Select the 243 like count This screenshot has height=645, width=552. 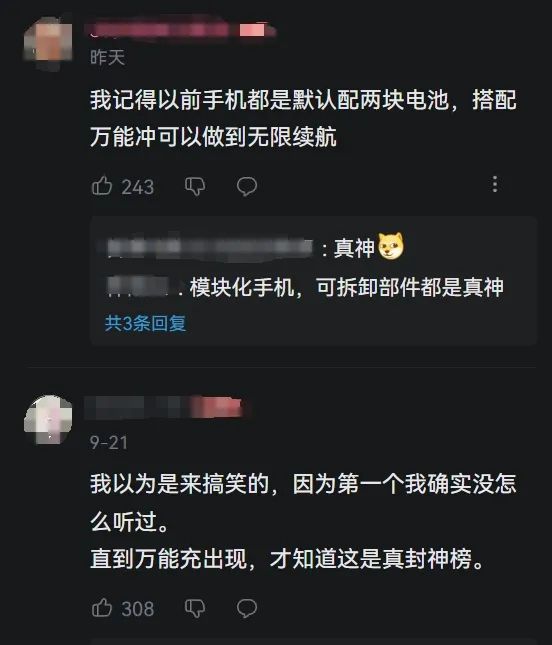tap(138, 187)
